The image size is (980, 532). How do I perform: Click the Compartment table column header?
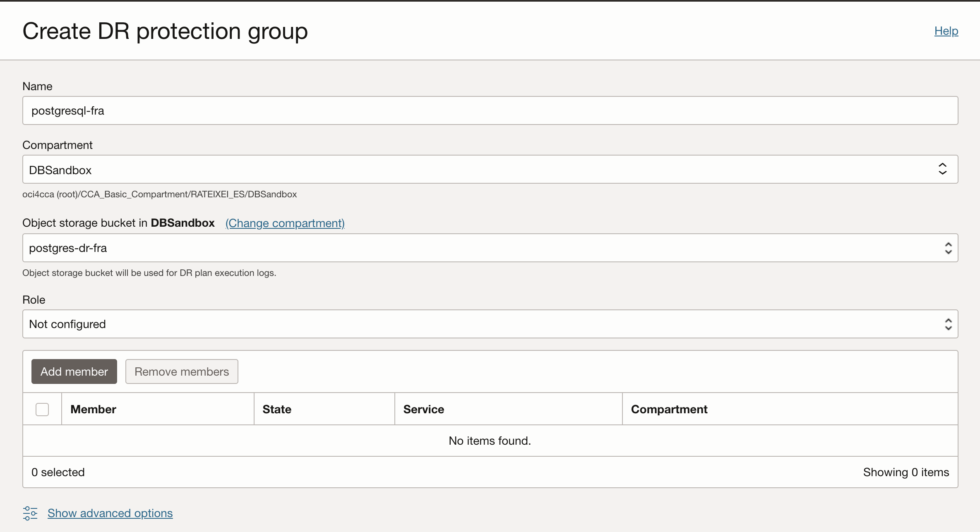(669, 410)
